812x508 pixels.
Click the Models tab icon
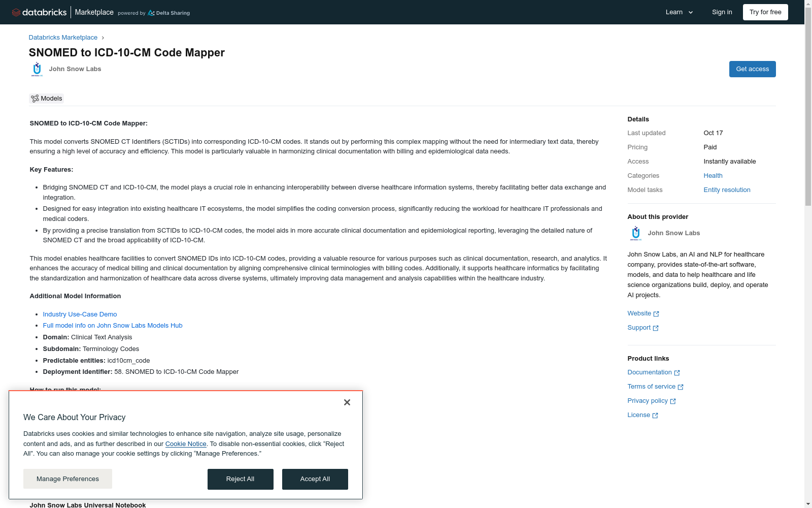tap(35, 99)
